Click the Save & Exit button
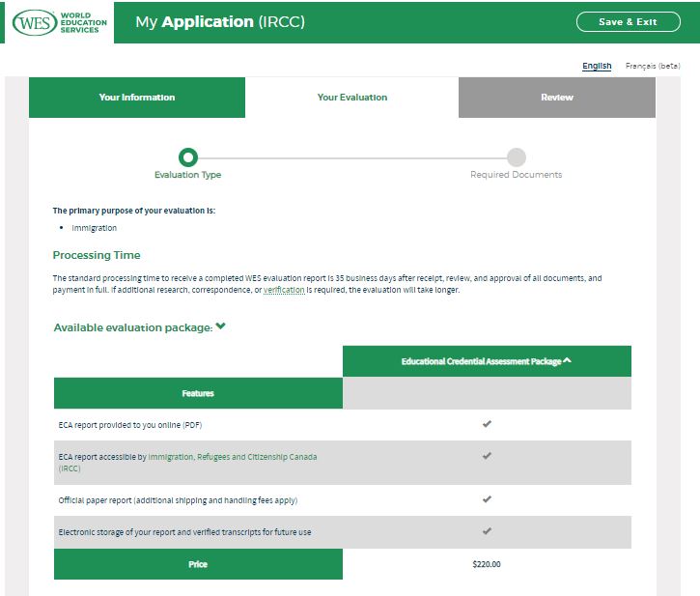Image resolution: width=700 pixels, height=596 pixels. click(x=629, y=22)
